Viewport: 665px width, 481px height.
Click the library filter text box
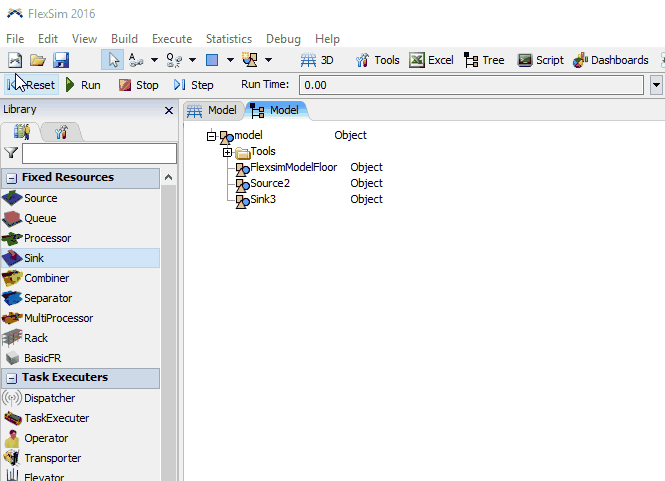[x=99, y=153]
